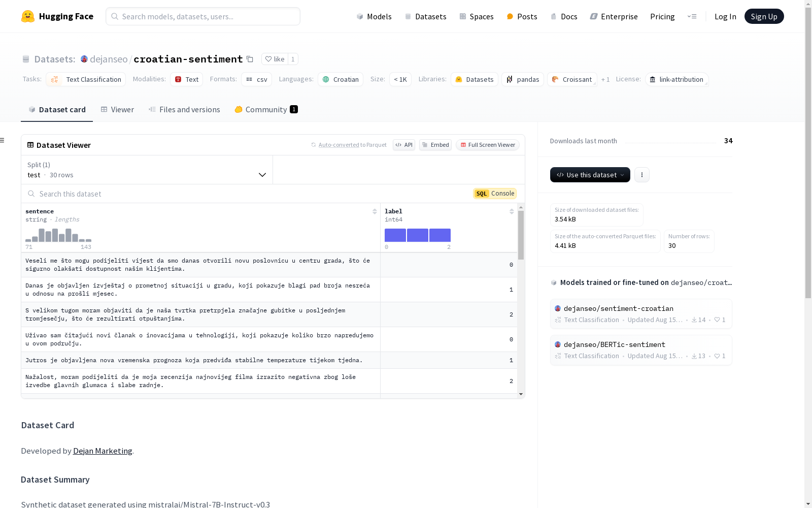Open the navigation overflow menu icon
The width and height of the screenshot is (812, 508).
(x=692, y=16)
